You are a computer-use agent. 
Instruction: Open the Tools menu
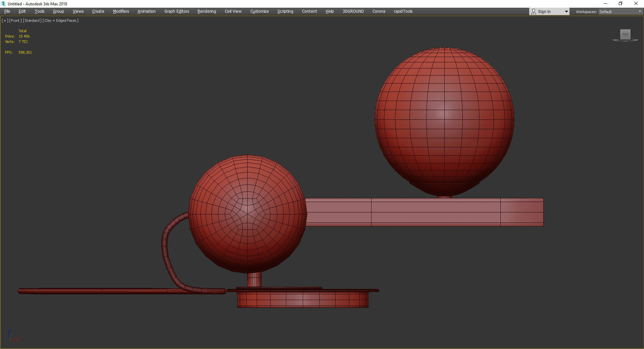(40, 11)
